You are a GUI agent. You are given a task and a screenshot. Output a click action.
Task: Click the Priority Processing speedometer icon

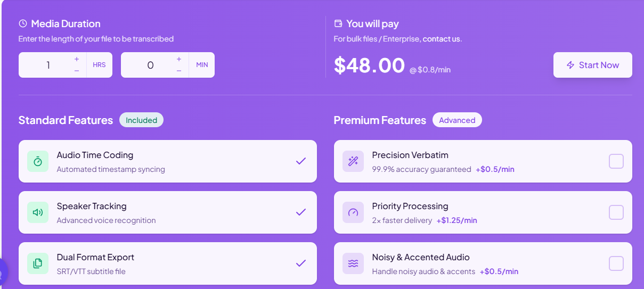353,212
